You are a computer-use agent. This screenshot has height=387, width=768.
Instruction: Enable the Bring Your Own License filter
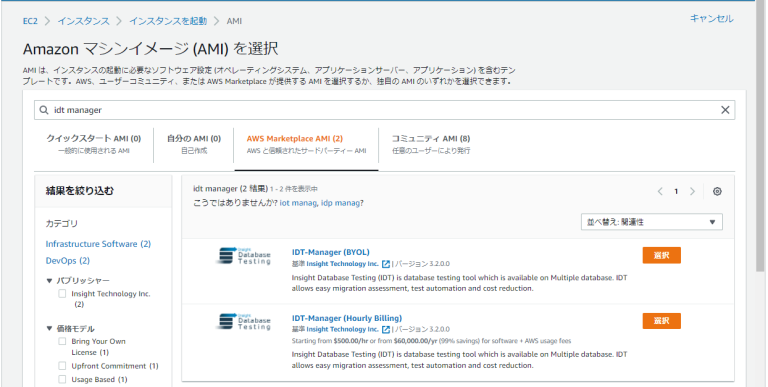pyautogui.click(x=62, y=341)
